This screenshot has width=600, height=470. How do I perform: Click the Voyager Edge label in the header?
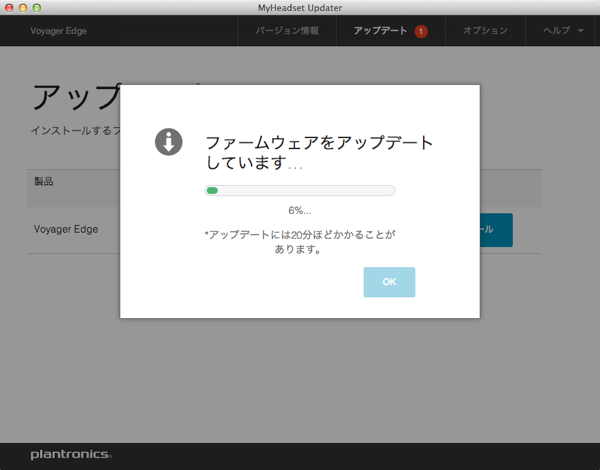click(x=59, y=31)
